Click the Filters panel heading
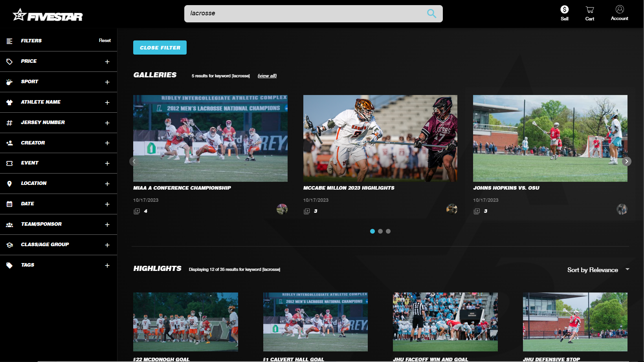This screenshot has height=362, width=644. coord(31,41)
